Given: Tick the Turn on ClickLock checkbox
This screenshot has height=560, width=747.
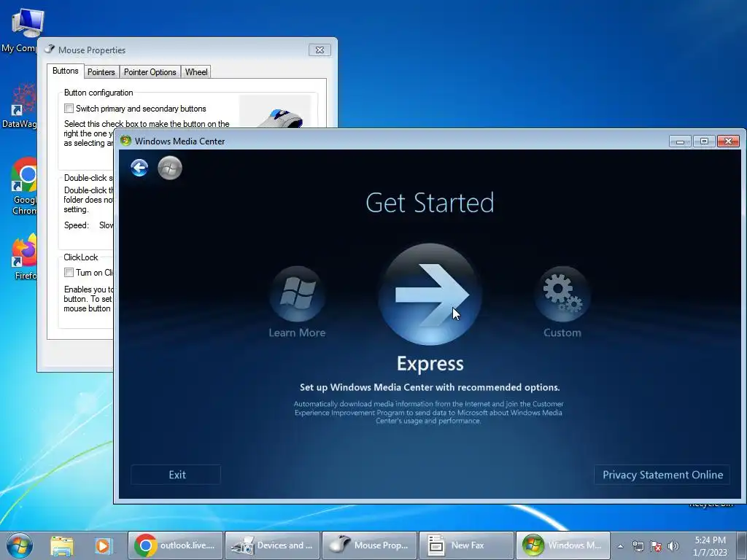Looking at the screenshot, I should 69,273.
